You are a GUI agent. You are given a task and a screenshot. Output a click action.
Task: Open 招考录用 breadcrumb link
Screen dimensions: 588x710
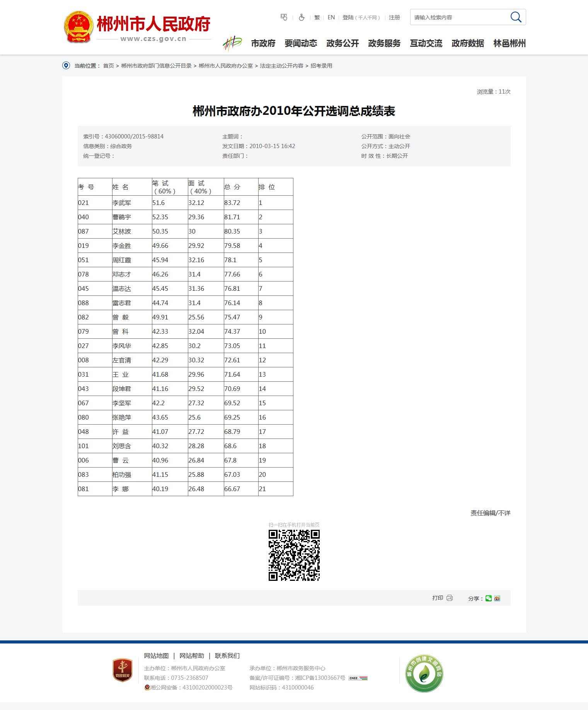pos(321,66)
